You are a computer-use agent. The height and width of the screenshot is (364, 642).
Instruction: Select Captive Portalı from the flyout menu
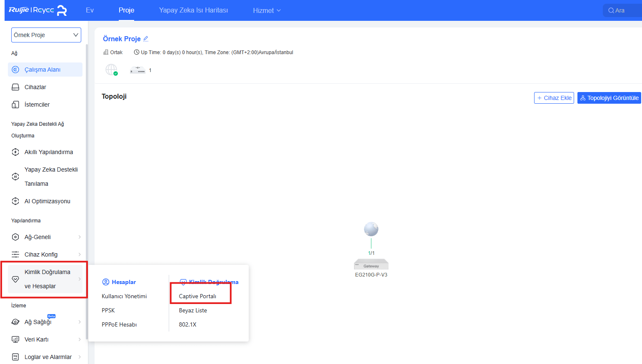pyautogui.click(x=197, y=296)
